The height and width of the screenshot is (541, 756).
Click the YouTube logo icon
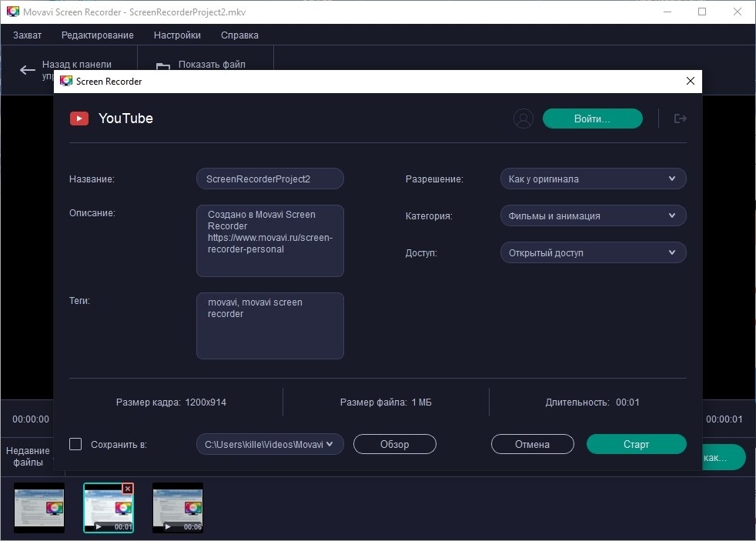tap(79, 119)
